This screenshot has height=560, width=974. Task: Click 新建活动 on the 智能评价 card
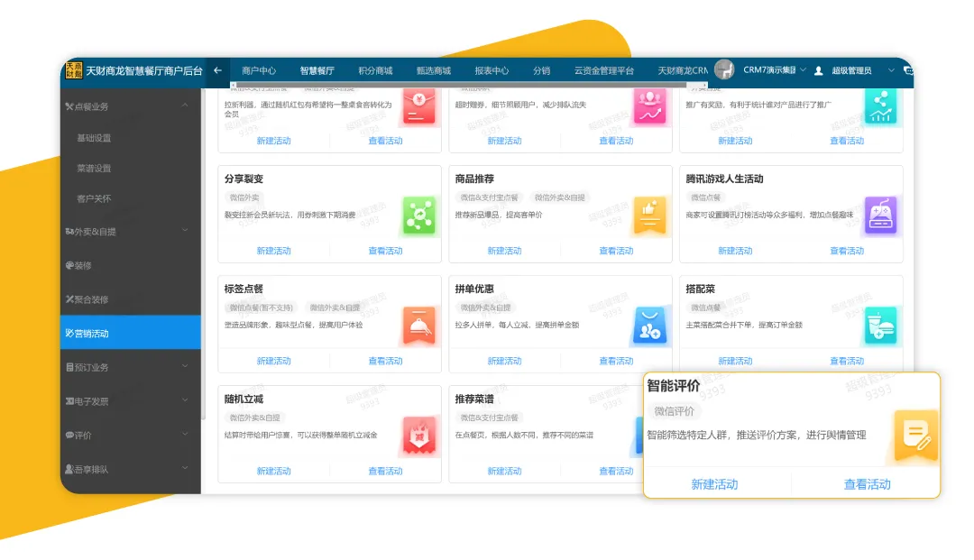pos(714,484)
